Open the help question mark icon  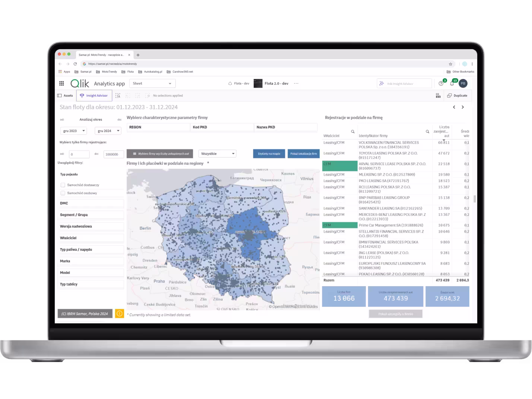[x=441, y=83]
